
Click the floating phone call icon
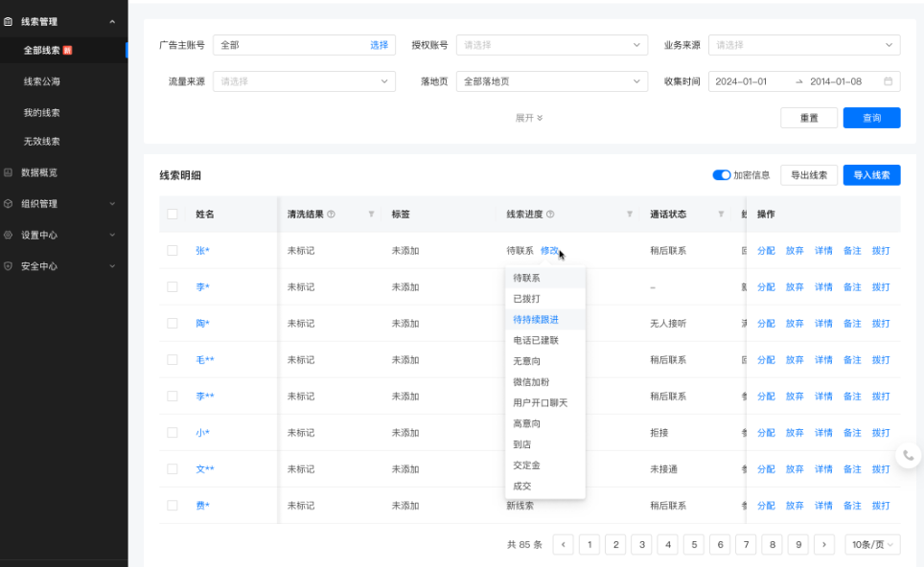(x=909, y=455)
